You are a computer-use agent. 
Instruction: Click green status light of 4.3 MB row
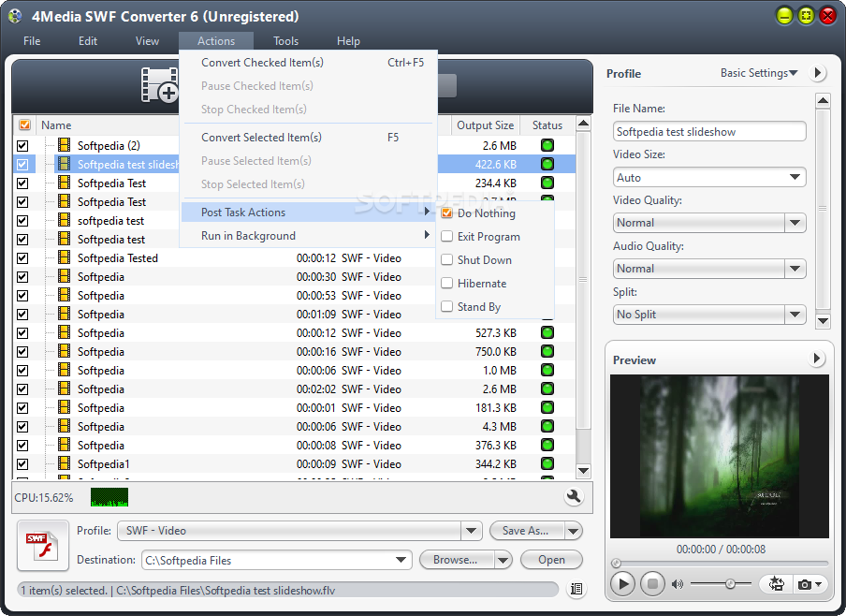point(547,427)
